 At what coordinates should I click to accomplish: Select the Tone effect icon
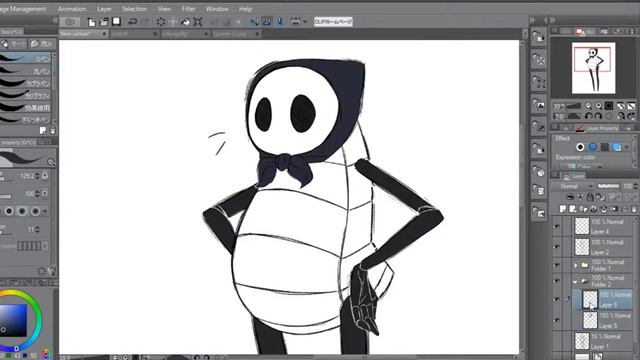coord(604,147)
